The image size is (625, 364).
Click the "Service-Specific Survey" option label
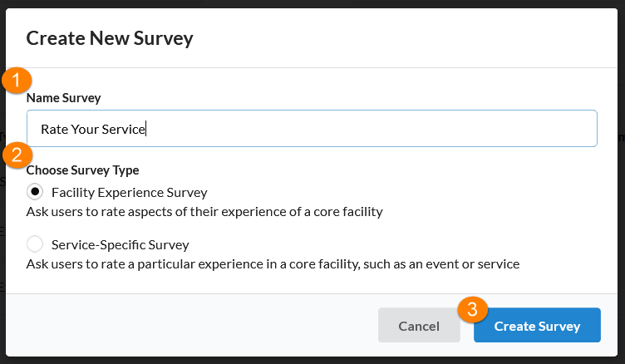[120, 245]
